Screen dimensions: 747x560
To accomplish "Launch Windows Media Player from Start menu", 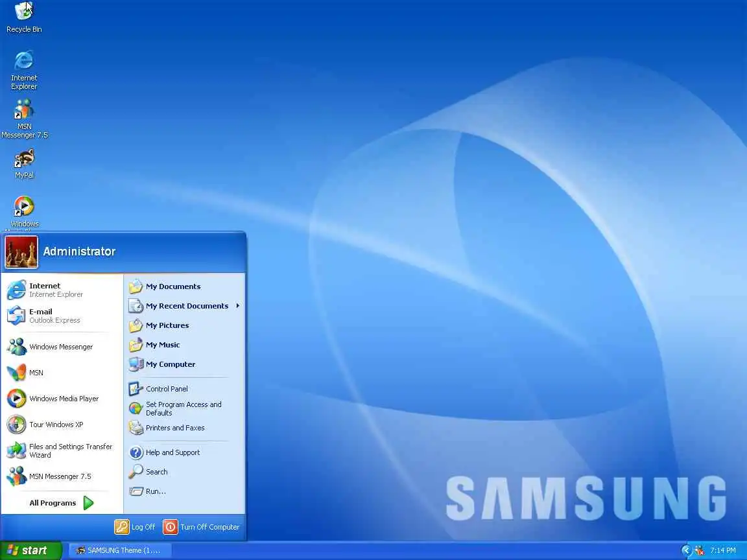I will click(x=62, y=399).
